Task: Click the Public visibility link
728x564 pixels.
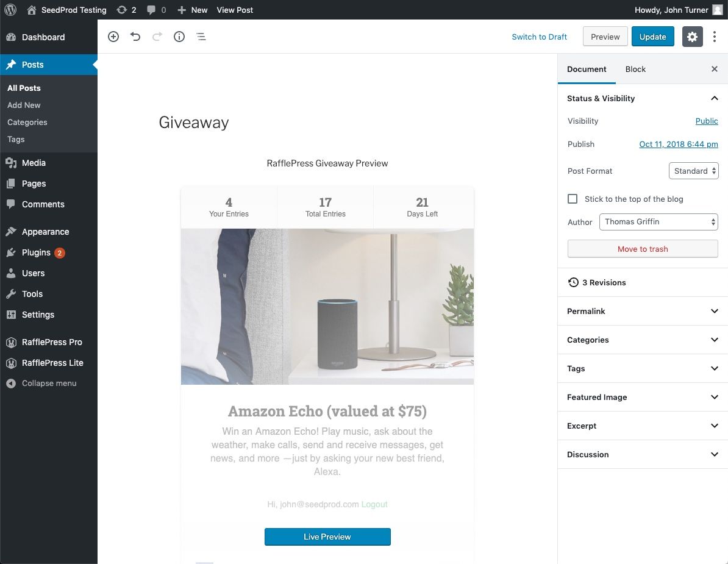Action: (x=707, y=121)
